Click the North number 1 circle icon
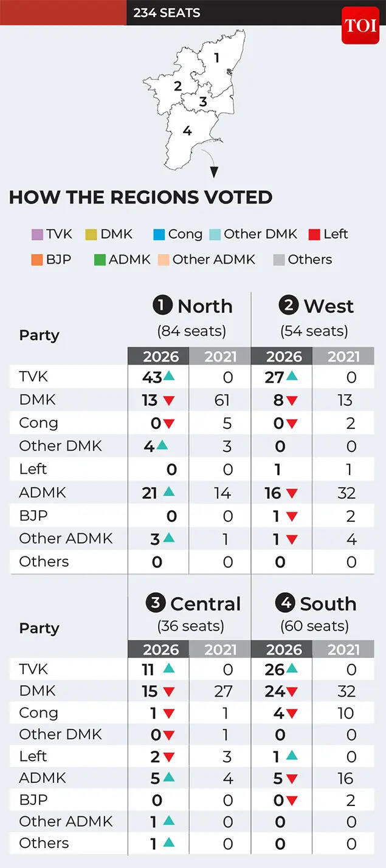The width and height of the screenshot is (386, 868). click(162, 306)
